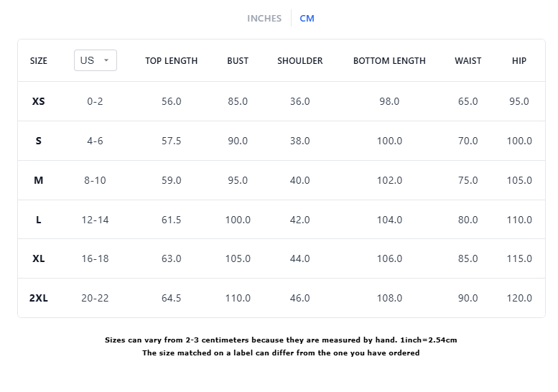558x392 pixels.
Task: Click the L size row label
Action: click(x=39, y=220)
